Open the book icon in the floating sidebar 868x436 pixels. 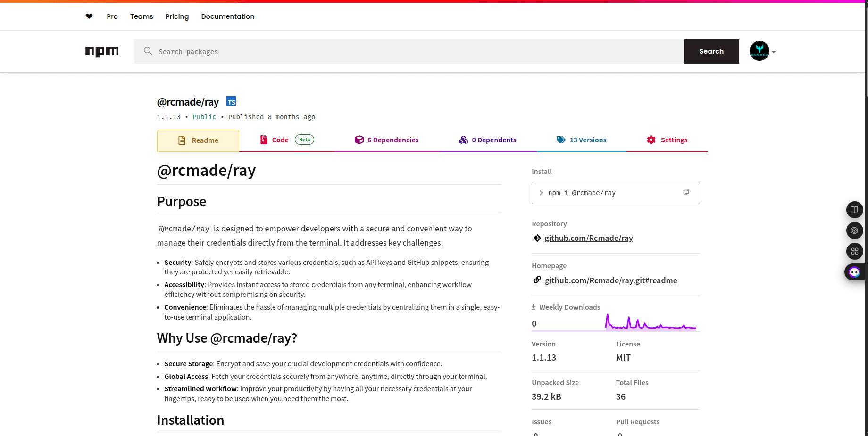pyautogui.click(x=854, y=210)
